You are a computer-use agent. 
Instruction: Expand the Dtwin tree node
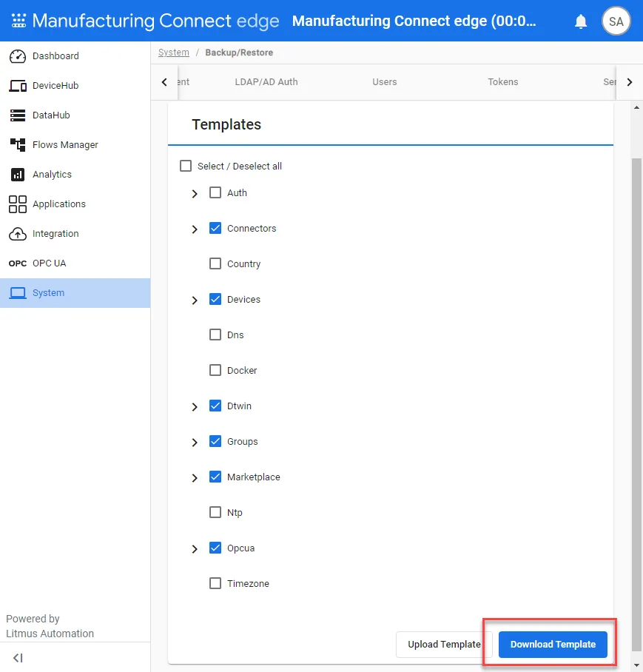click(x=195, y=407)
